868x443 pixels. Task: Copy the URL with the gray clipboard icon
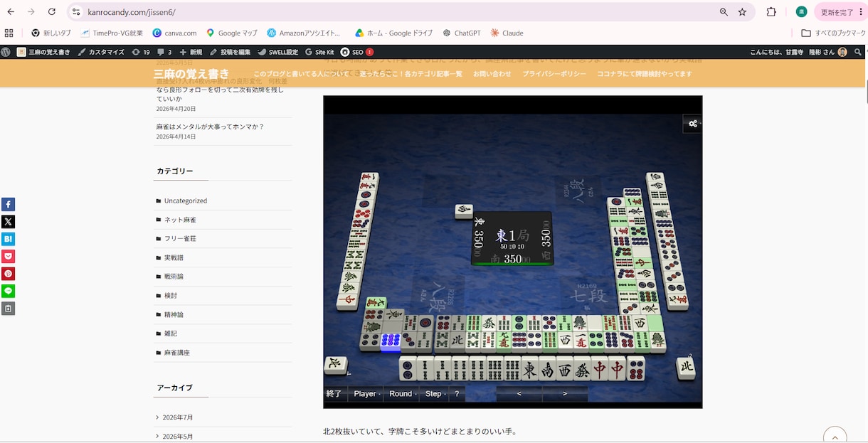8,309
